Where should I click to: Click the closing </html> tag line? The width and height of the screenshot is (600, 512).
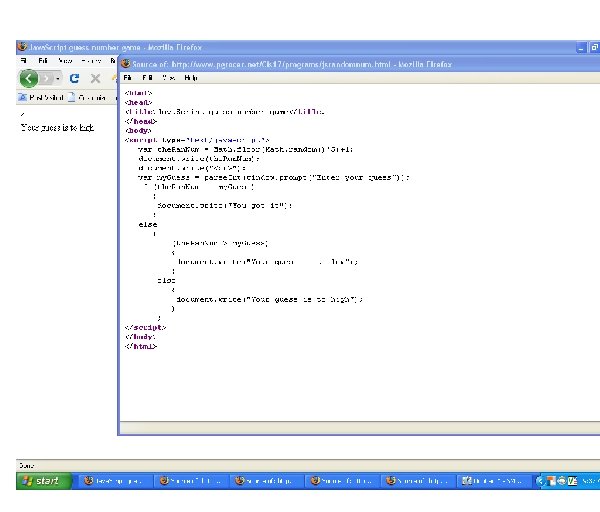[141, 346]
